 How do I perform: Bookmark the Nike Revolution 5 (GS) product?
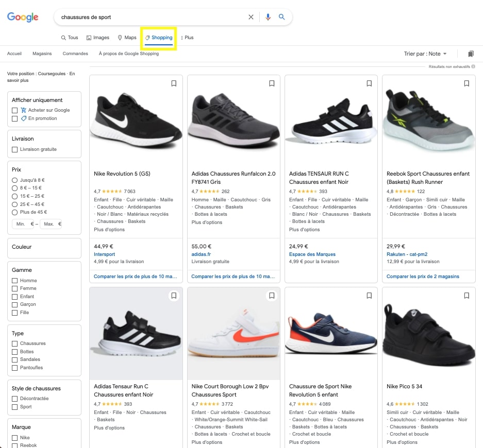[174, 83]
